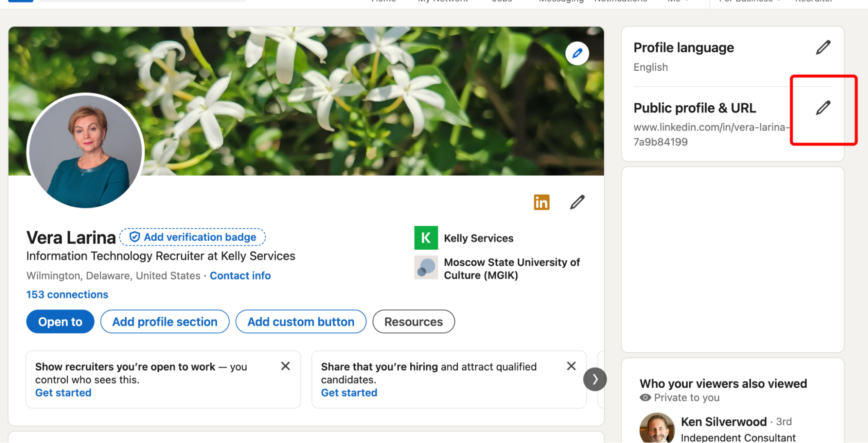Click Add verification badge
The width and height of the screenshot is (868, 443).
pos(192,237)
